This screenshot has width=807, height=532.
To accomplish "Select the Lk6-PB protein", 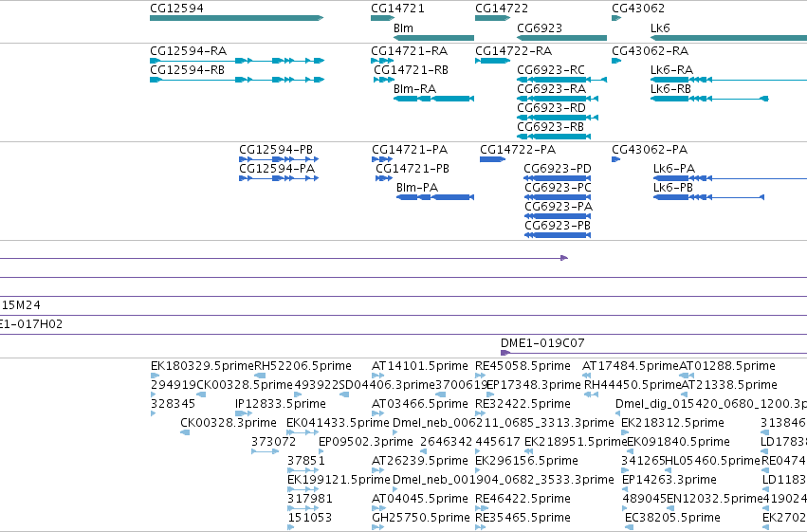I will [x=708, y=197].
